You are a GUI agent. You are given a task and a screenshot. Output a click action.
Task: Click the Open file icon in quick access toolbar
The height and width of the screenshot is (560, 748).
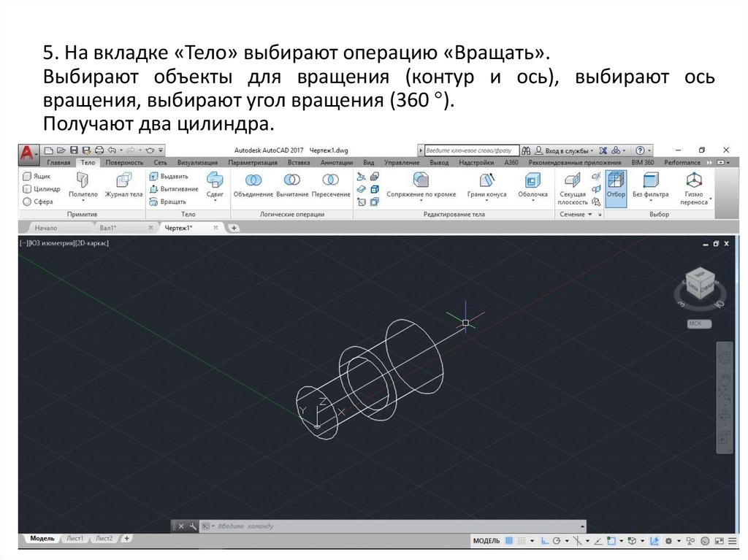[x=61, y=150]
